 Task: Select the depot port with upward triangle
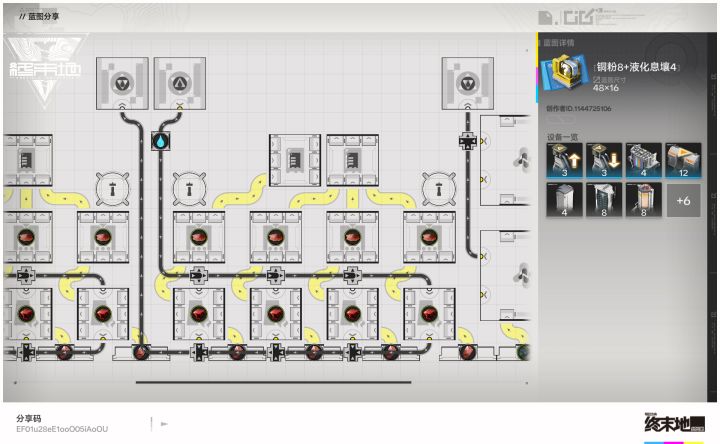180,84
